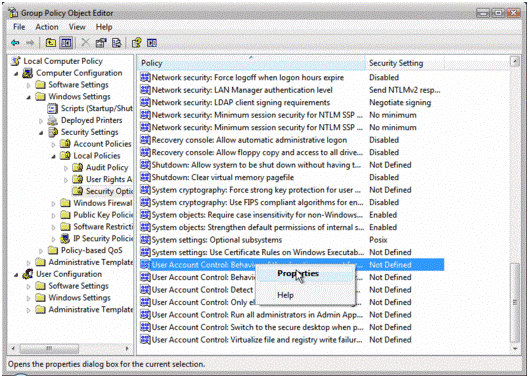Open the View menu
Screen dimensions: 529x378
click(77, 27)
